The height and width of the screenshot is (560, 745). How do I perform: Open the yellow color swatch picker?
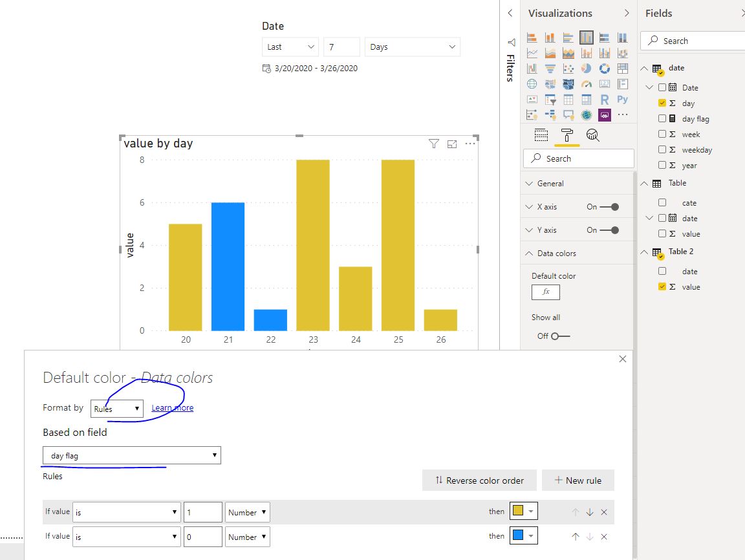523,511
